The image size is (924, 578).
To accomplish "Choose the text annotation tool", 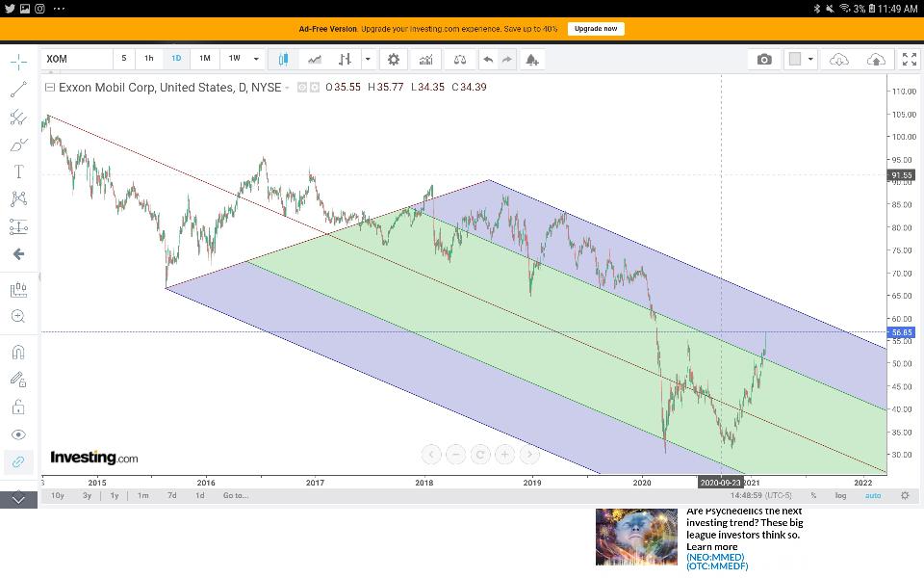I will coord(18,171).
